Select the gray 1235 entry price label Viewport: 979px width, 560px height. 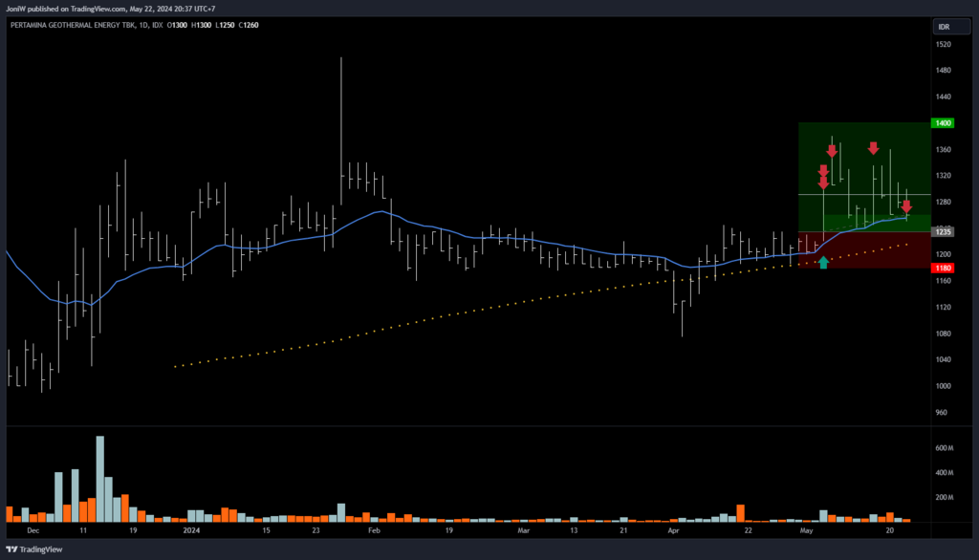[943, 232]
